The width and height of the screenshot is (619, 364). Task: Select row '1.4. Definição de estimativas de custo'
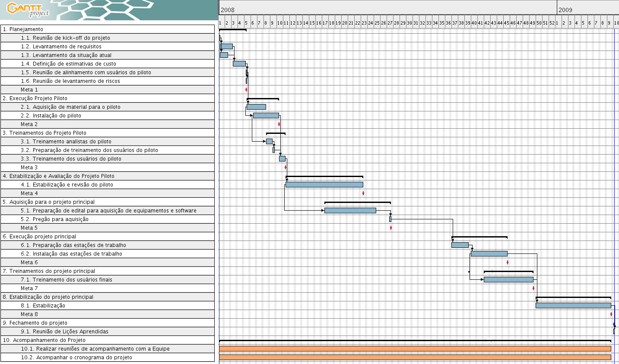pyautogui.click(x=108, y=64)
